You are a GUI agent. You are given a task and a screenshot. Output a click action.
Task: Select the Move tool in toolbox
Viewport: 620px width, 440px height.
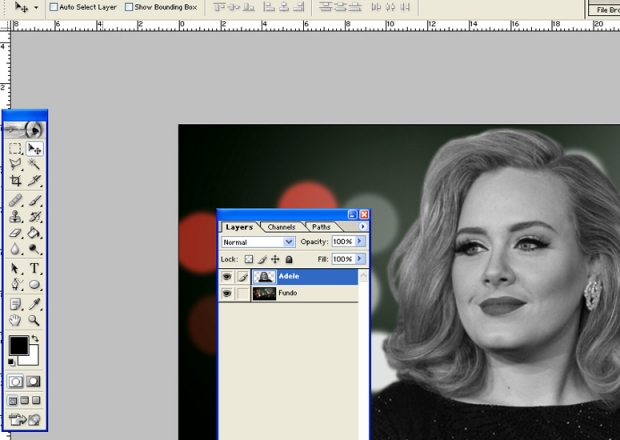(x=35, y=149)
